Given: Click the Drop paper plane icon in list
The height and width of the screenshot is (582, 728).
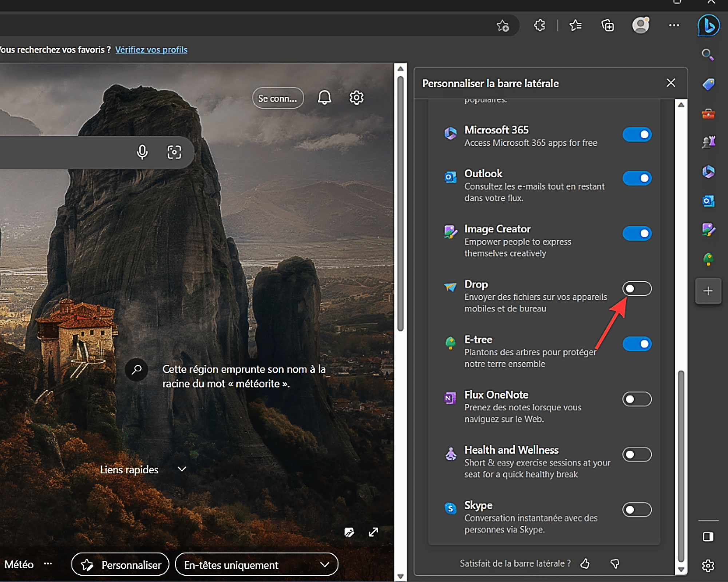Looking at the screenshot, I should tap(450, 287).
